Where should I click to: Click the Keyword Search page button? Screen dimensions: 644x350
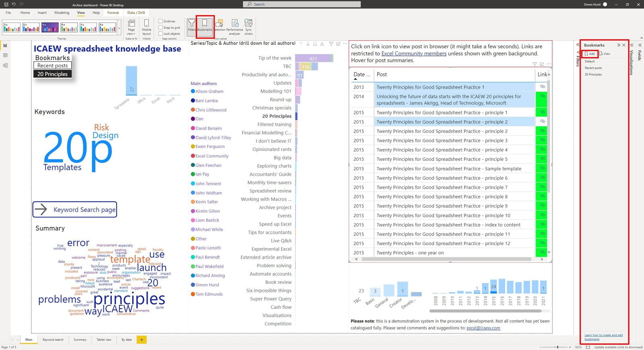pos(75,209)
